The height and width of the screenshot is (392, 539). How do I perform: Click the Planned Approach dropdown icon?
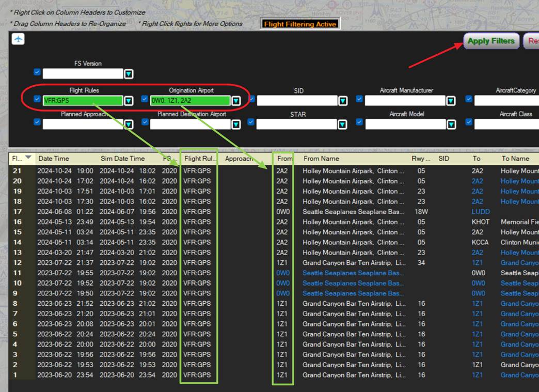pyautogui.click(x=129, y=124)
